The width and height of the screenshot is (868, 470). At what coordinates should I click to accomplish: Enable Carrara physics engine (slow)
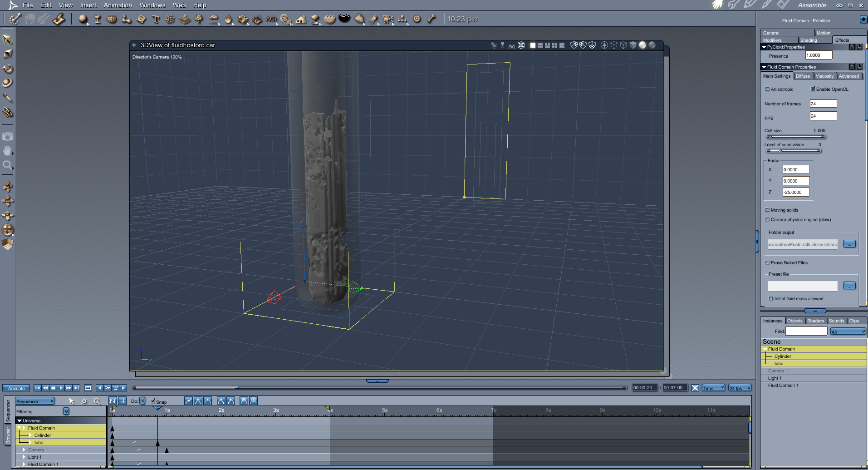[x=767, y=220]
